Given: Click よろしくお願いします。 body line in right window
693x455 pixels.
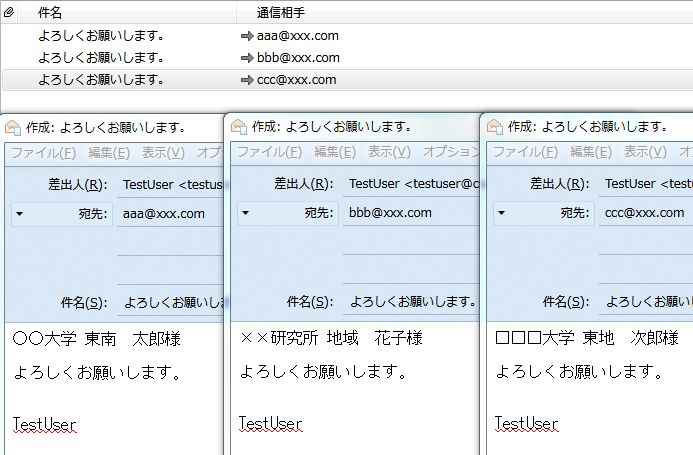Looking at the screenshot, I should (x=579, y=371).
